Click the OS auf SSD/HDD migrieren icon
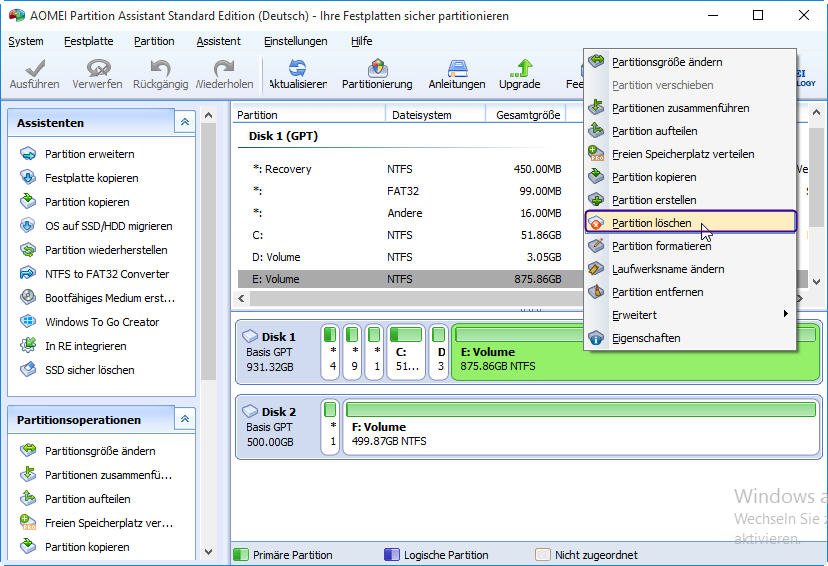Viewport: 828px width, 566px height. [28, 226]
